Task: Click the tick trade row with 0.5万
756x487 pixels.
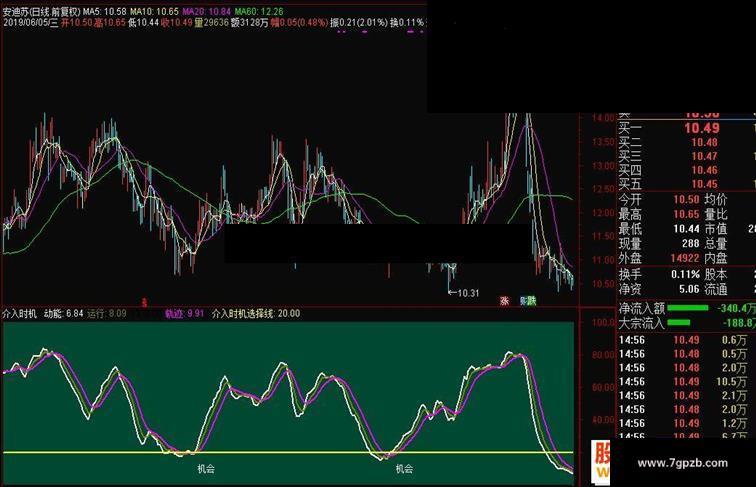Action: click(x=683, y=354)
